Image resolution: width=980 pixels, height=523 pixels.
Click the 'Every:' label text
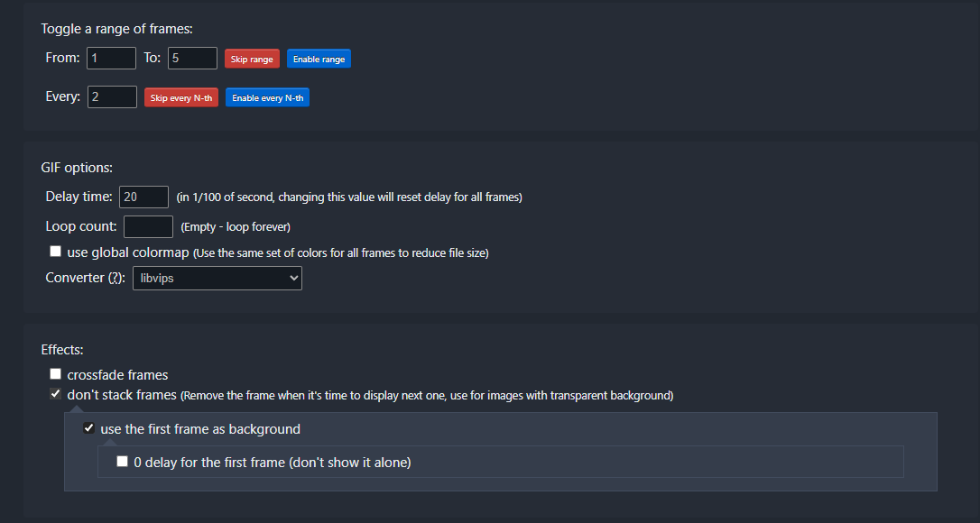pos(62,96)
